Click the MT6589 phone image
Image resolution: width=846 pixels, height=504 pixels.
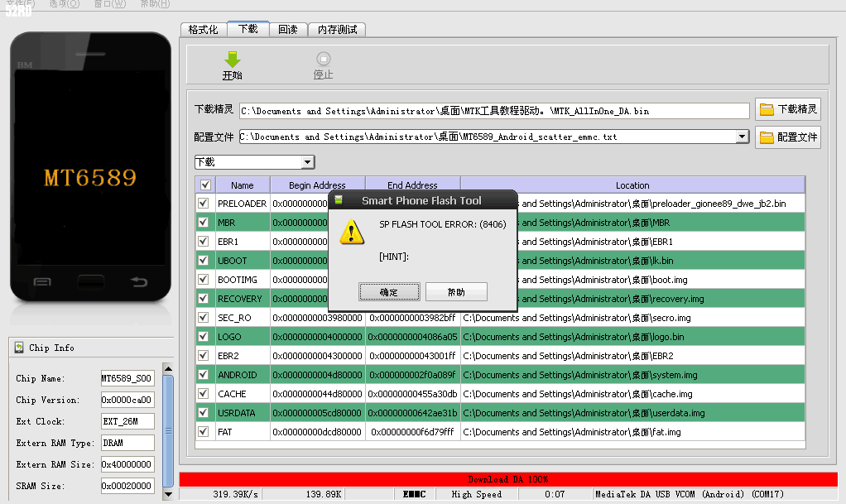click(91, 167)
